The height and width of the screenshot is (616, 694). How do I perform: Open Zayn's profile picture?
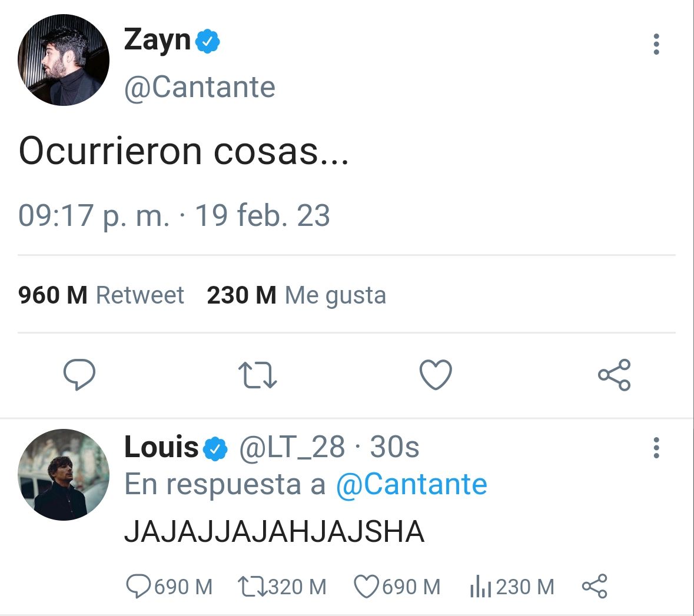tap(64, 60)
